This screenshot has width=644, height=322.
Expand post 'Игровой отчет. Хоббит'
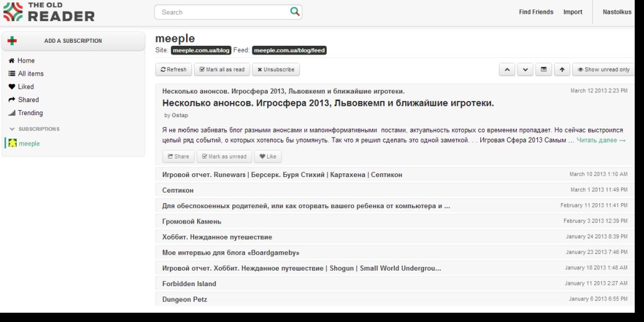395,268
